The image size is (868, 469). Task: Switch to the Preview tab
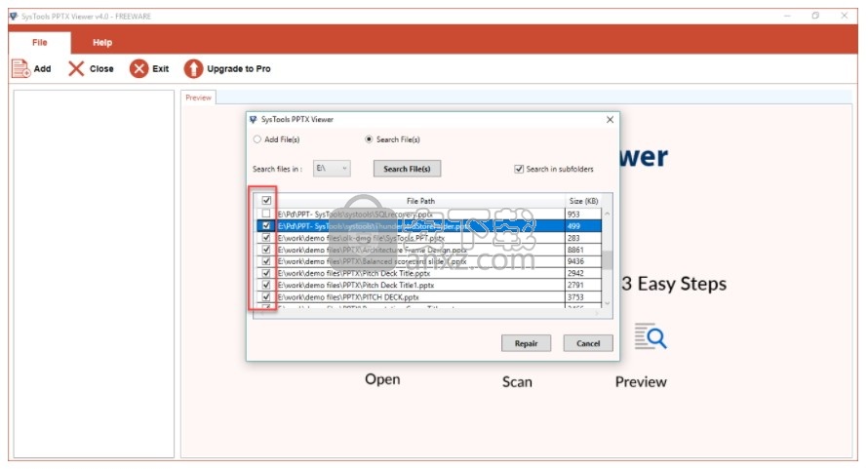(198, 98)
